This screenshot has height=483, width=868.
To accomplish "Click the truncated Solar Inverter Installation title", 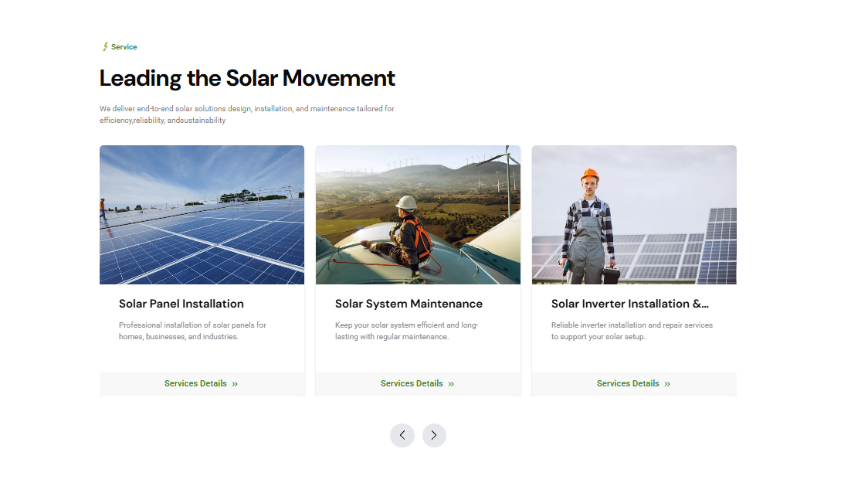I will pyautogui.click(x=630, y=304).
